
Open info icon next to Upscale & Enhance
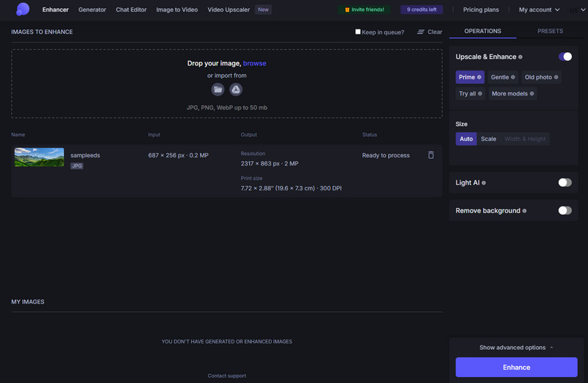[520, 57]
